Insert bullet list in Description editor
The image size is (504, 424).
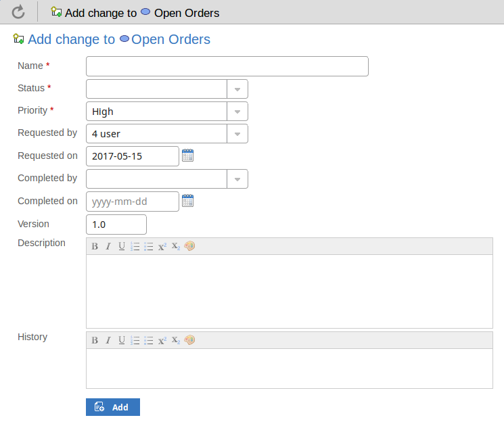pos(149,247)
